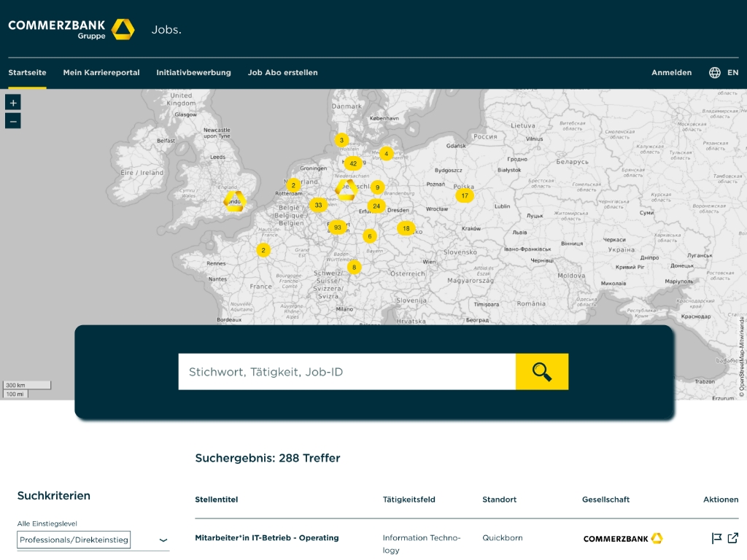Select the marker cluster showing 24 near Dresden

pyautogui.click(x=376, y=206)
